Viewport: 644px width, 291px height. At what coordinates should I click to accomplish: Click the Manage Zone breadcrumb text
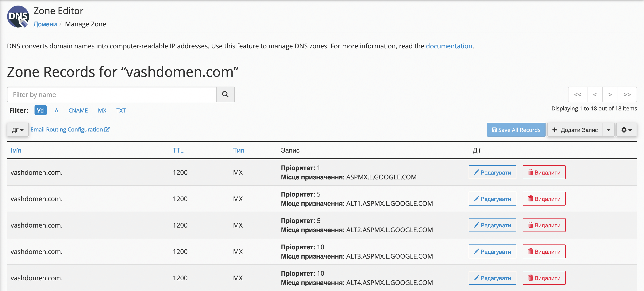pos(85,24)
